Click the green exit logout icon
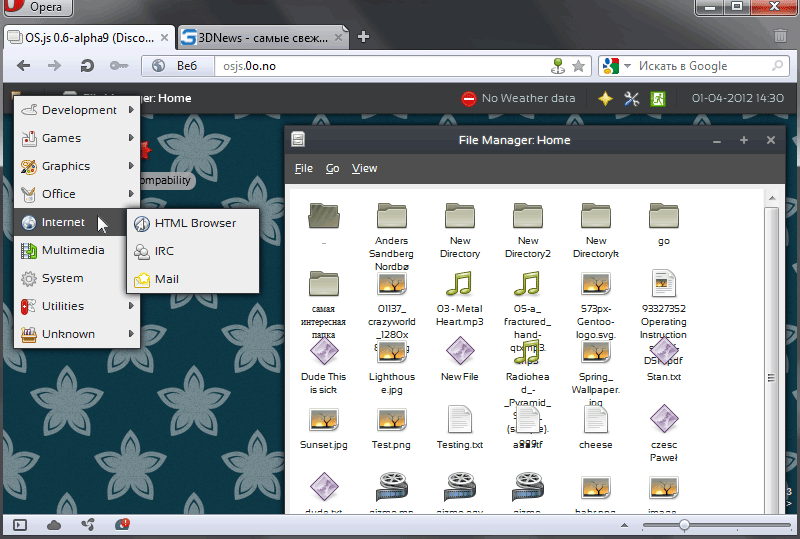The width and height of the screenshot is (800, 539). tap(659, 99)
